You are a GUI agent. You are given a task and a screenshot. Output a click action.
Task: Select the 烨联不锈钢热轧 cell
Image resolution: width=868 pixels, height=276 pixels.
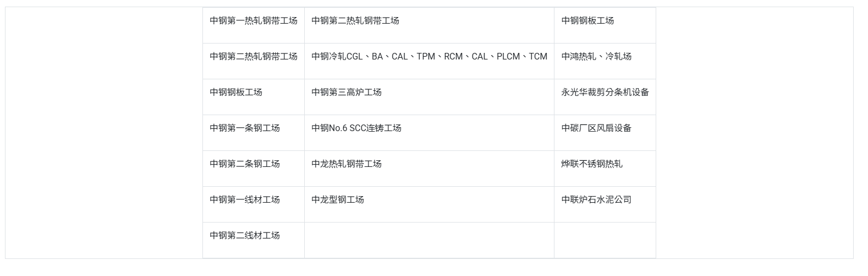tap(605, 169)
